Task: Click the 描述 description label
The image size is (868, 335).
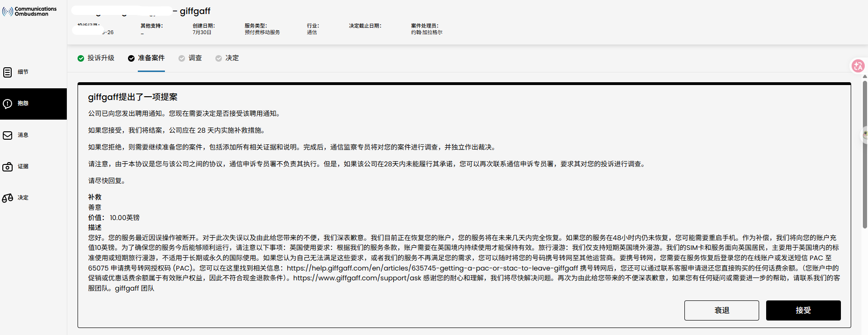Action: (x=95, y=228)
